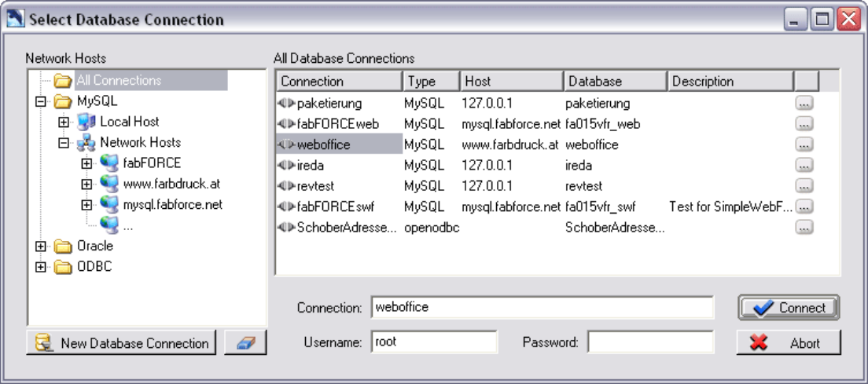
Task: Sort by the Database column header
Action: [x=615, y=81]
